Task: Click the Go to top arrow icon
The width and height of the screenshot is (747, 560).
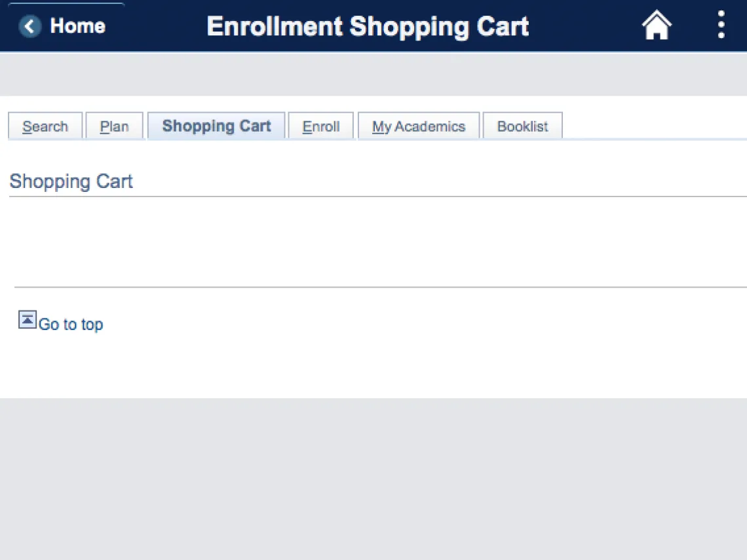Action: [27, 320]
